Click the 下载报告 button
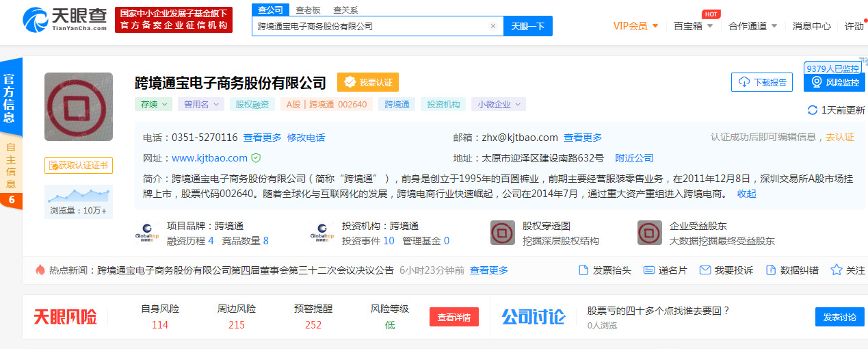Screen dimensions: 868x349 click(762, 82)
